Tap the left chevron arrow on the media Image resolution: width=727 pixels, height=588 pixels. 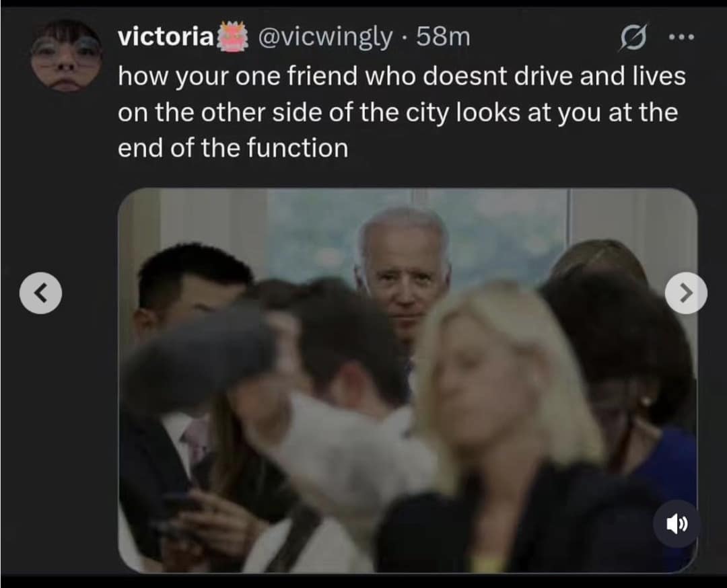click(40, 293)
